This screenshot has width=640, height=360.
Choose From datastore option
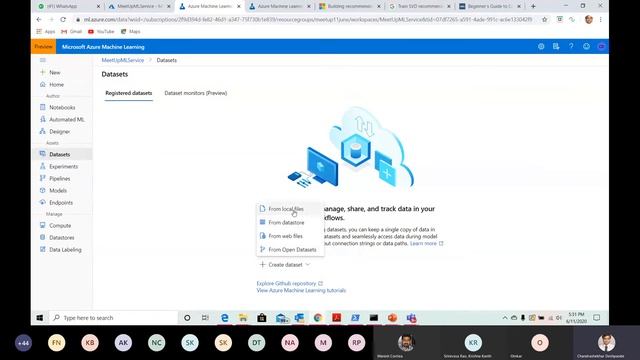[x=290, y=222]
